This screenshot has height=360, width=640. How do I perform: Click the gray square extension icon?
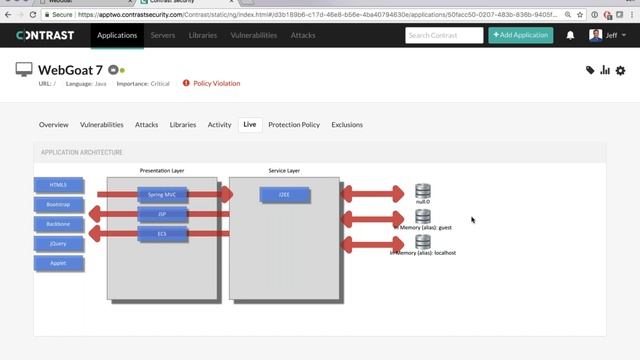click(620, 15)
